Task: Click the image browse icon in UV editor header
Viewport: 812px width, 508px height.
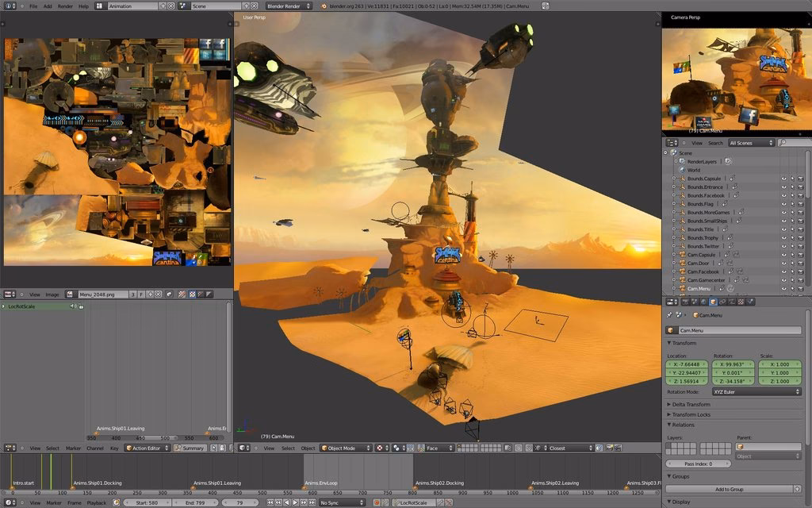Action: pyautogui.click(x=70, y=294)
